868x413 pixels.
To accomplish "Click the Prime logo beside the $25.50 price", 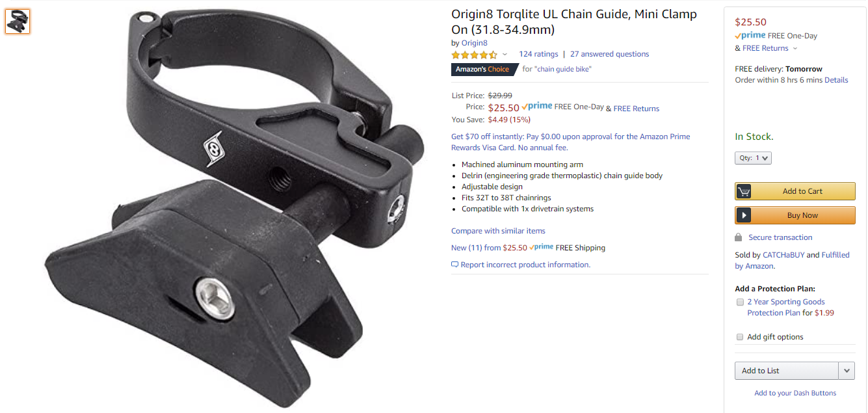I will pyautogui.click(x=536, y=107).
